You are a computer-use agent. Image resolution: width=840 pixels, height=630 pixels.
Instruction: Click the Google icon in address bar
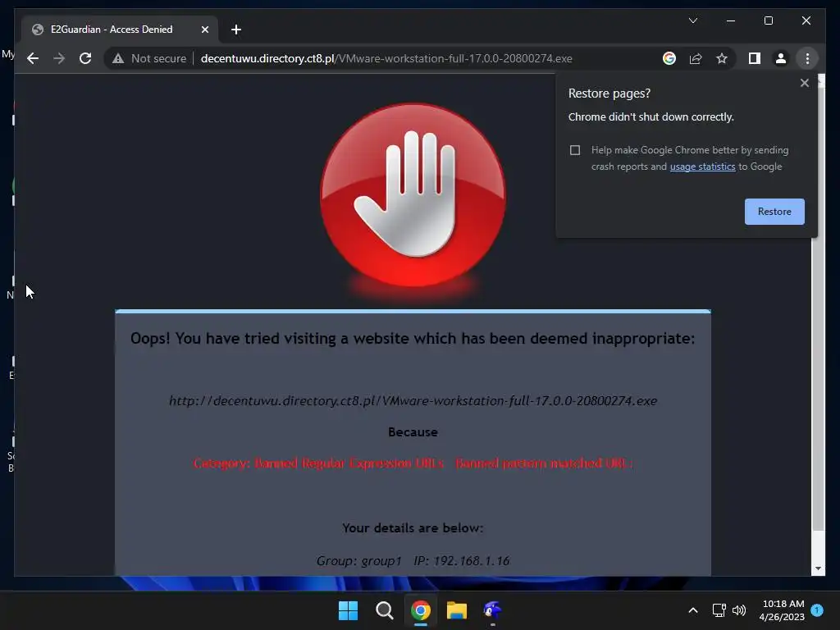(x=669, y=58)
